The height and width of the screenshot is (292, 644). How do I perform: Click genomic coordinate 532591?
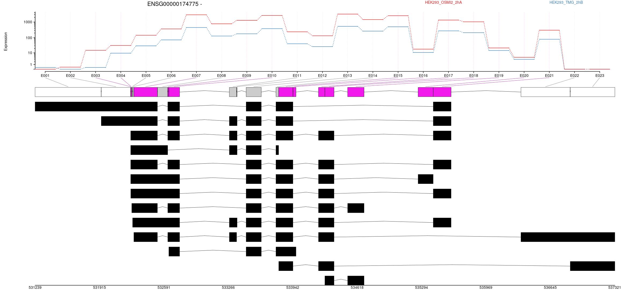(x=164, y=287)
